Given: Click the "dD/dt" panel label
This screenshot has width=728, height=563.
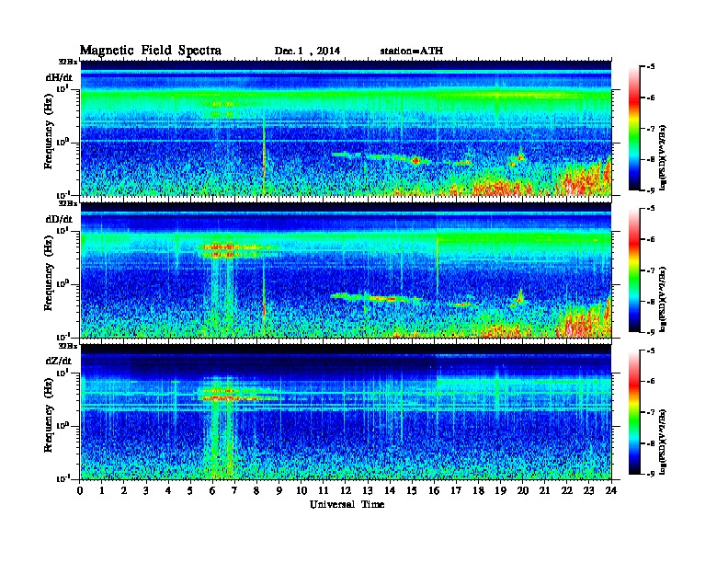Looking at the screenshot, I should click(x=59, y=219).
